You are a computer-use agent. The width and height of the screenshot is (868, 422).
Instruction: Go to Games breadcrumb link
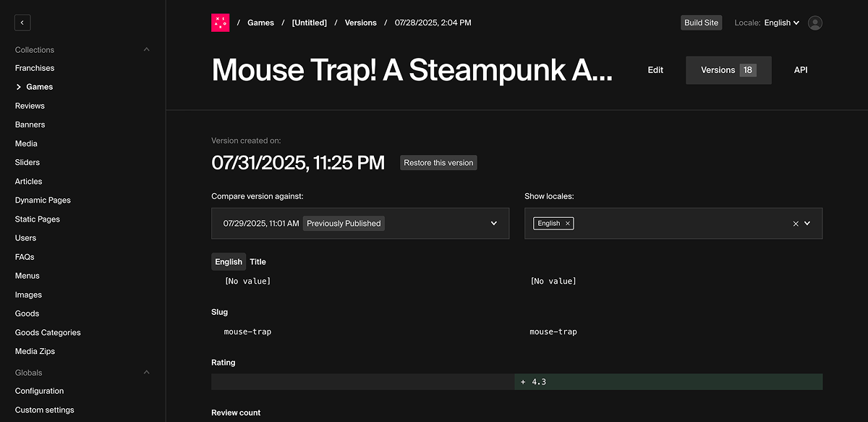click(260, 22)
